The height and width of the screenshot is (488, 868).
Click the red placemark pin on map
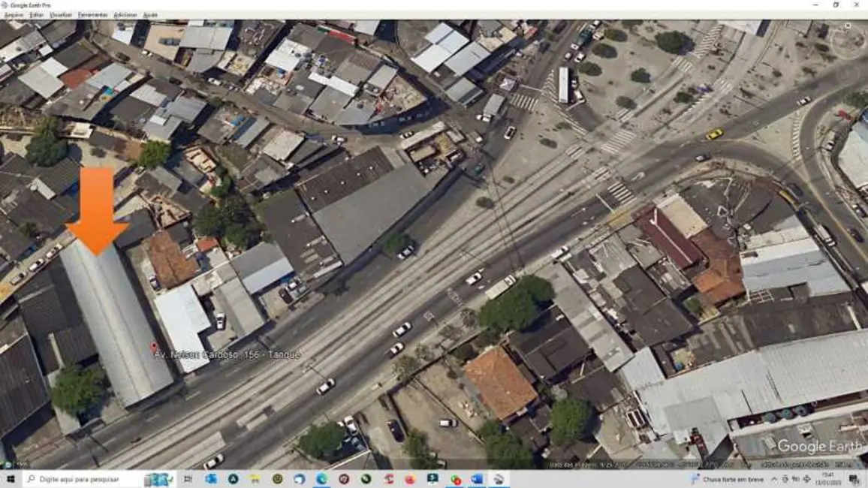pyautogui.click(x=155, y=348)
